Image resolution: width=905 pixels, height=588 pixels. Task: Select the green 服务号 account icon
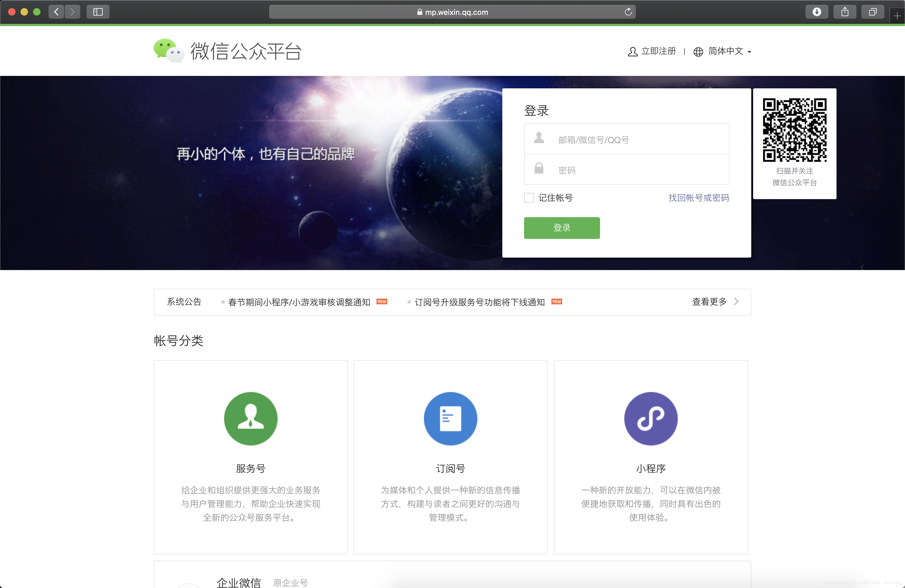coord(250,418)
